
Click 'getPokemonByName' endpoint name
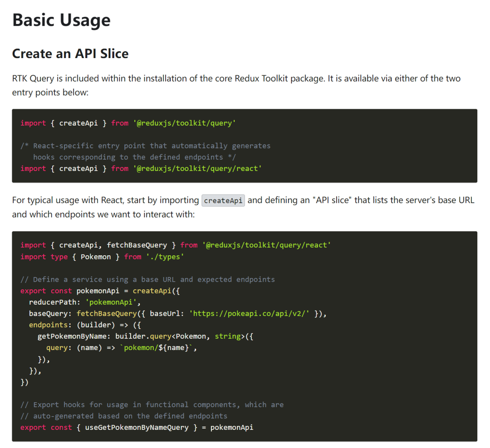click(x=72, y=336)
